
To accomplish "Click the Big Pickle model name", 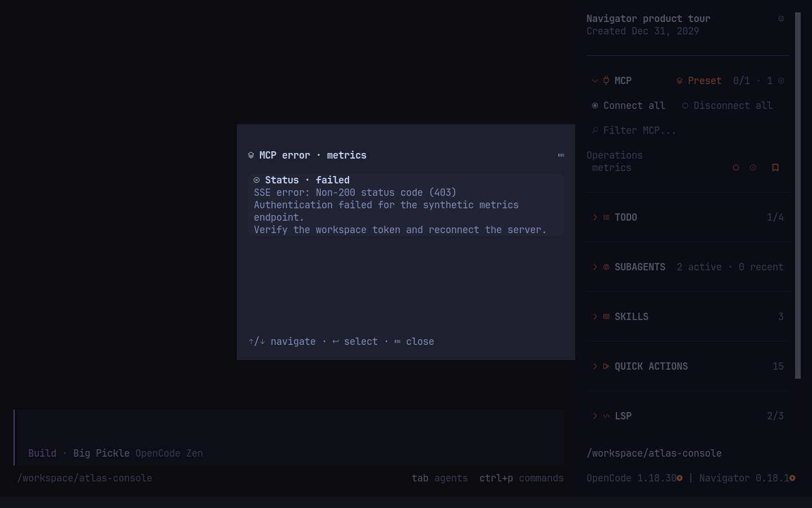I will coord(101,453).
